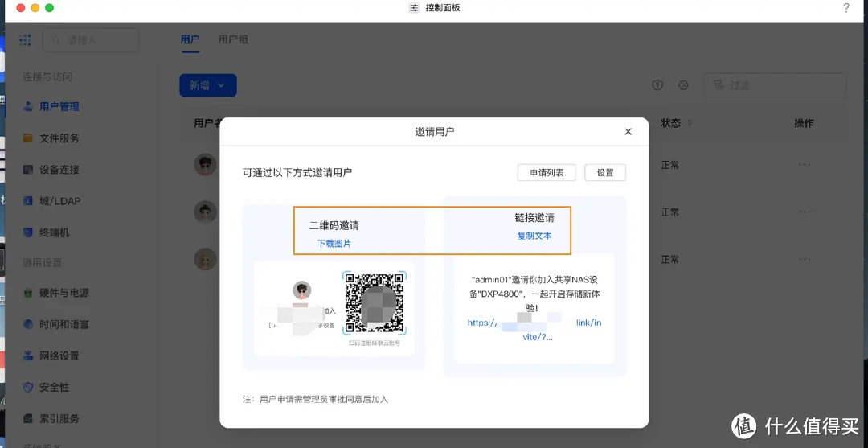Viewport: 868px width, 448px height.
Task: Click the invitation https link text
Action: [534, 330]
